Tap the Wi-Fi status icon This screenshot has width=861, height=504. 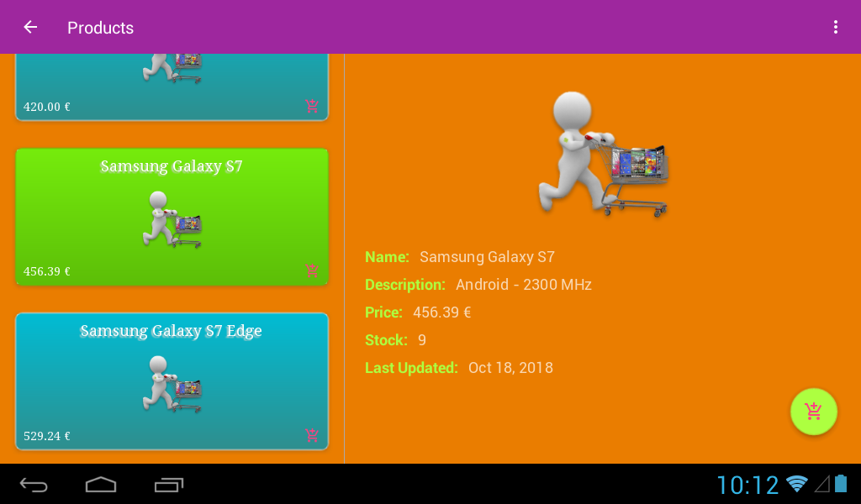coord(797,484)
